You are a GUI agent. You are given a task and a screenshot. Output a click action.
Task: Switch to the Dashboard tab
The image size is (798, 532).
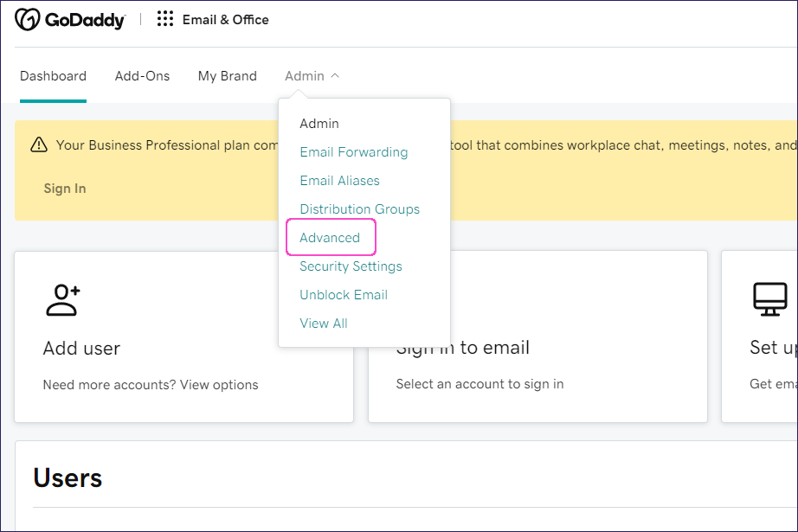coord(53,76)
